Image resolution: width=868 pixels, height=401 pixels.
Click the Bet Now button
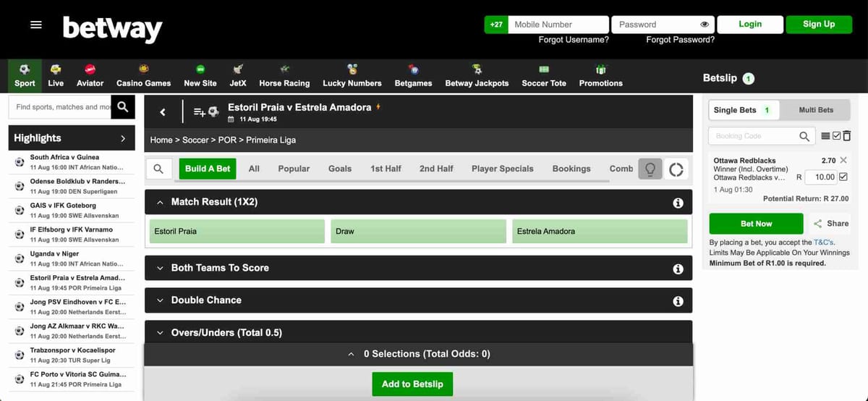click(756, 224)
